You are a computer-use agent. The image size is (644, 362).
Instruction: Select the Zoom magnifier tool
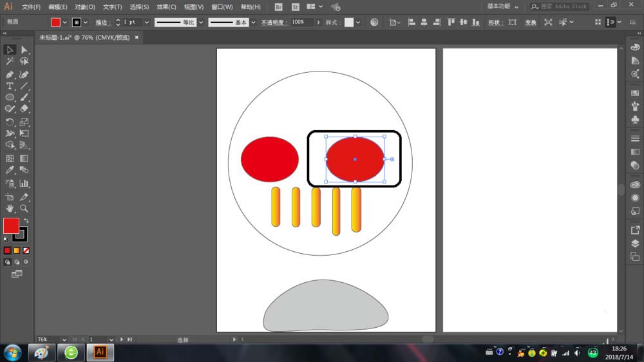(24, 209)
